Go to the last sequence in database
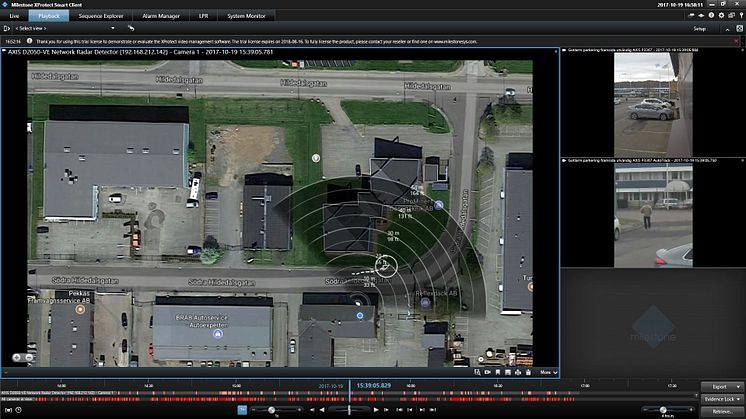Viewport: 746px width, 419px height. coord(432,409)
